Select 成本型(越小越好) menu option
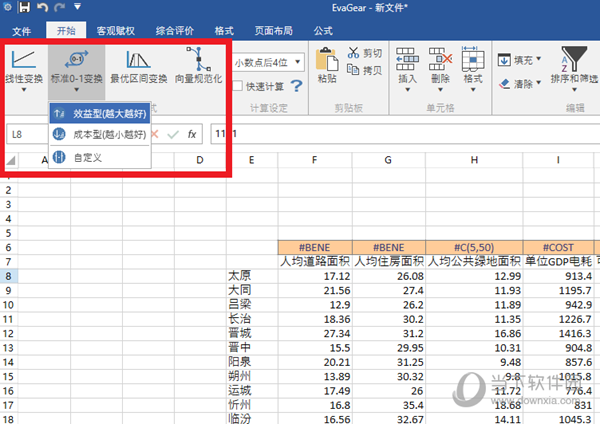Image resolution: width=600 pixels, height=424 pixels. [x=100, y=134]
